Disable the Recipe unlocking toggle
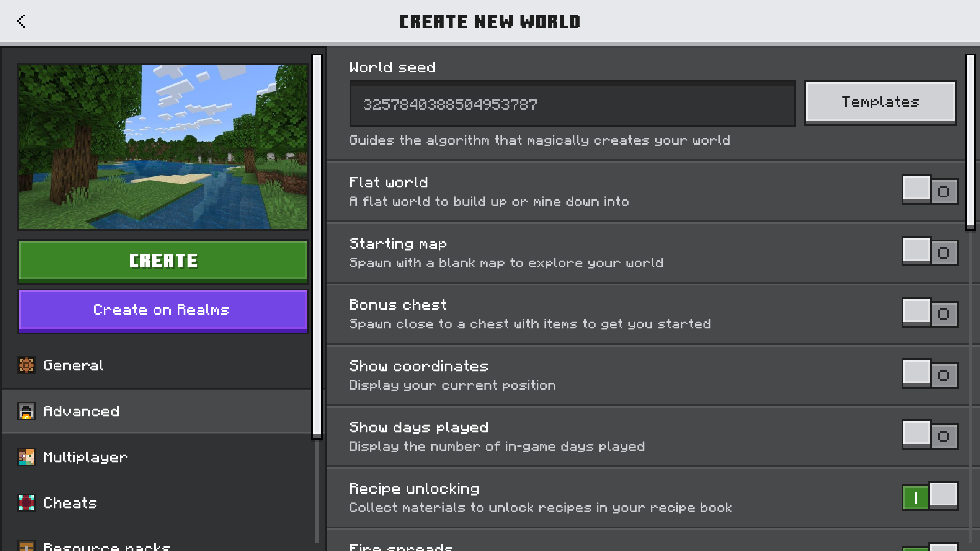Image resolution: width=980 pixels, height=551 pixels. [x=930, y=496]
